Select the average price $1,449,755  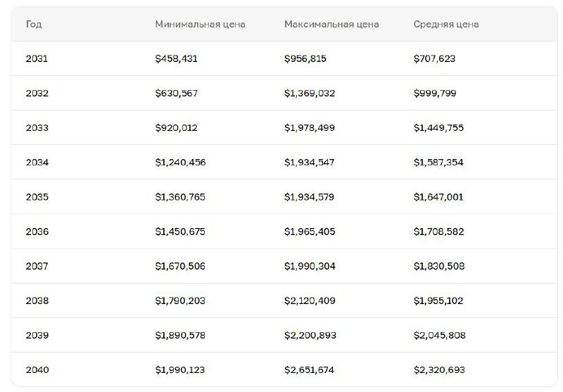coord(438,128)
